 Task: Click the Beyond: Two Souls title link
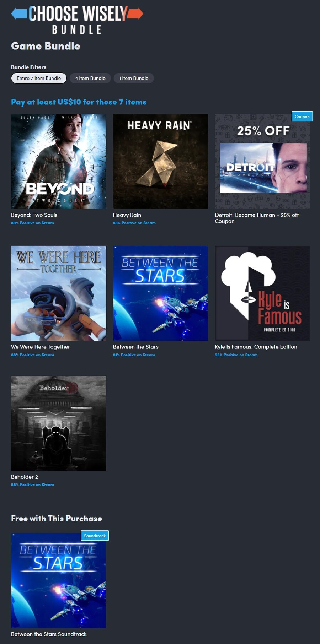tap(34, 215)
